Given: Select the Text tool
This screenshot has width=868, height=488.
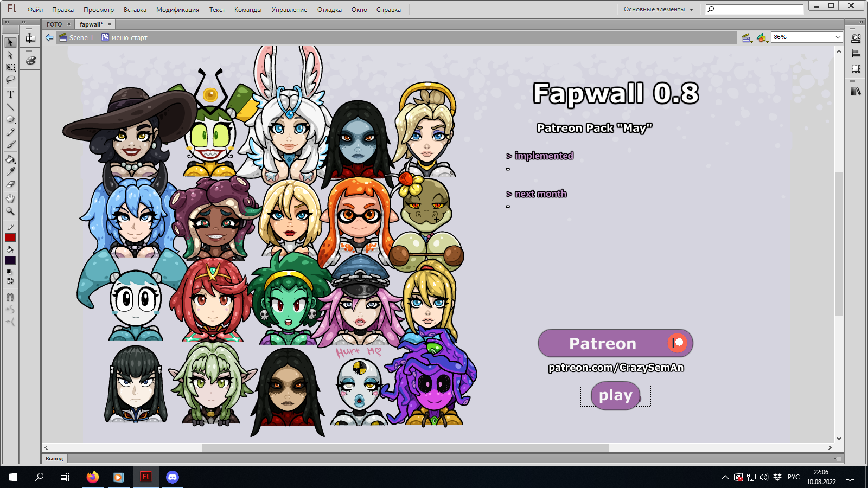Looking at the screenshot, I should click(x=10, y=94).
